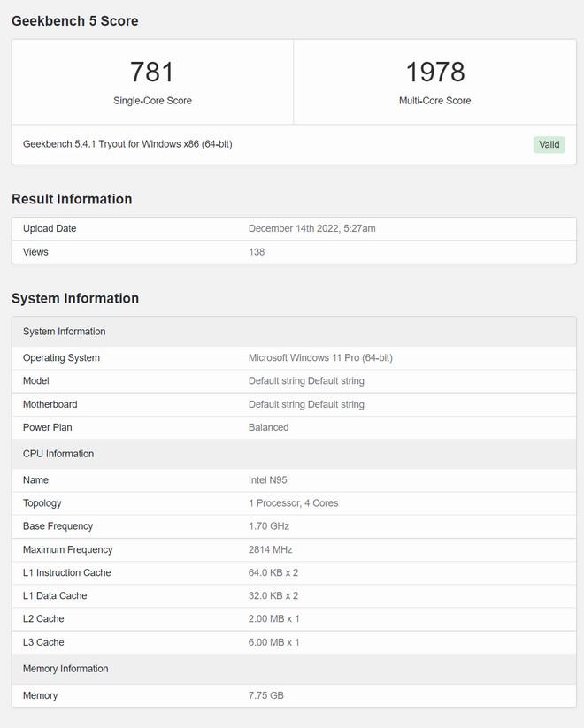Select the Geekbench 5 Score heading
584x728 pixels.
tap(75, 20)
